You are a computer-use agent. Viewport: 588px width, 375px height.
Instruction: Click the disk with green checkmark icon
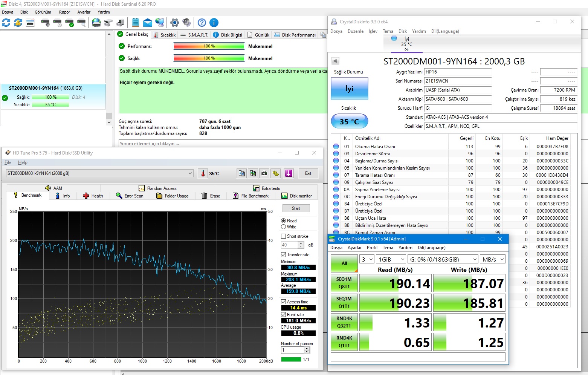pyautogui.click(x=69, y=23)
